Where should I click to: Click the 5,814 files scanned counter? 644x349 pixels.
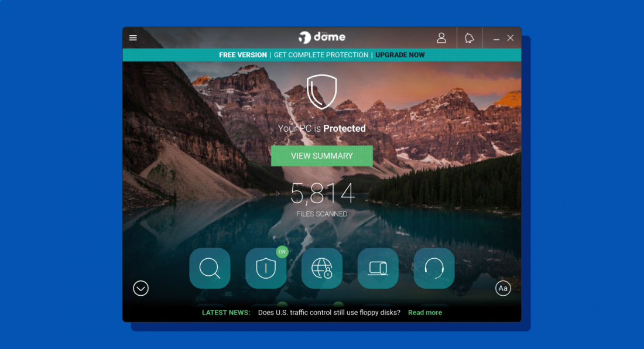coord(322,196)
